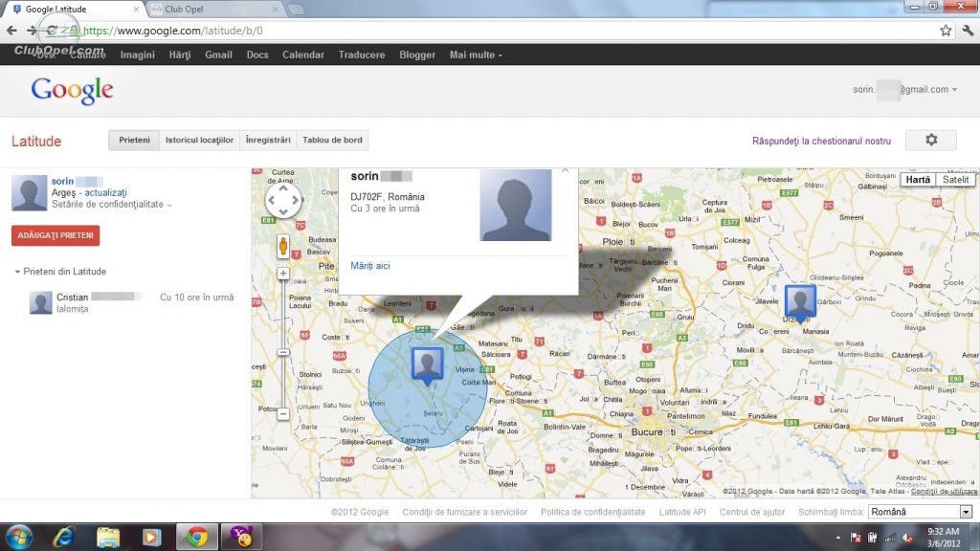Viewport: 980px width, 551px height.
Task: Open the Înregistrări tab
Action: click(x=268, y=140)
